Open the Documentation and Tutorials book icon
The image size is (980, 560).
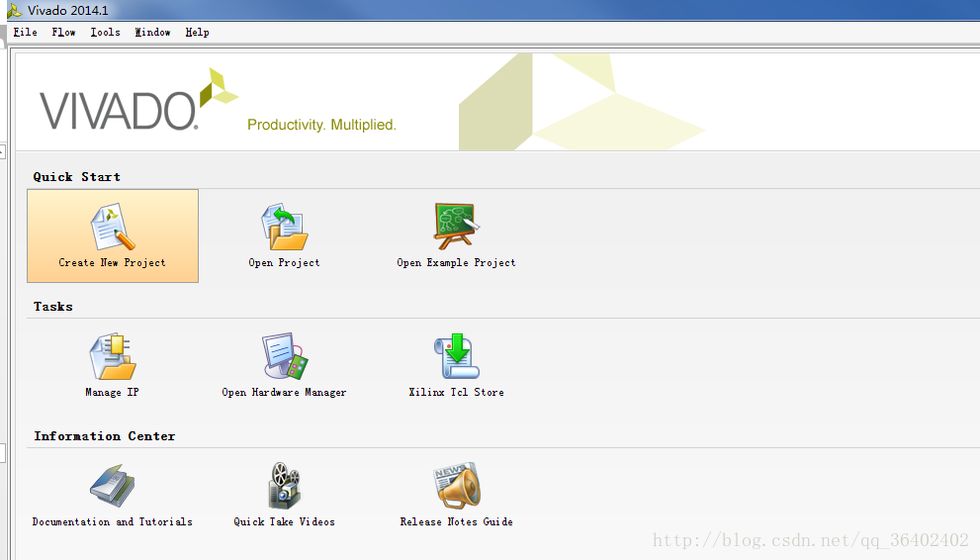[113, 486]
